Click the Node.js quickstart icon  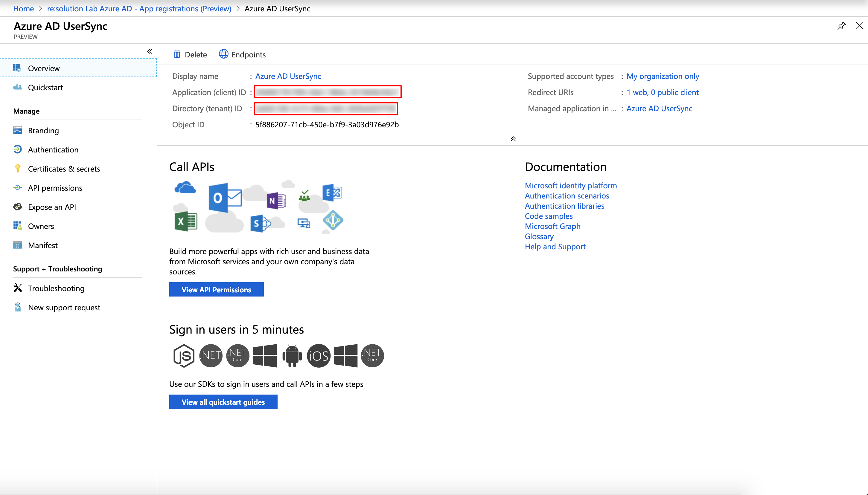pyautogui.click(x=184, y=356)
